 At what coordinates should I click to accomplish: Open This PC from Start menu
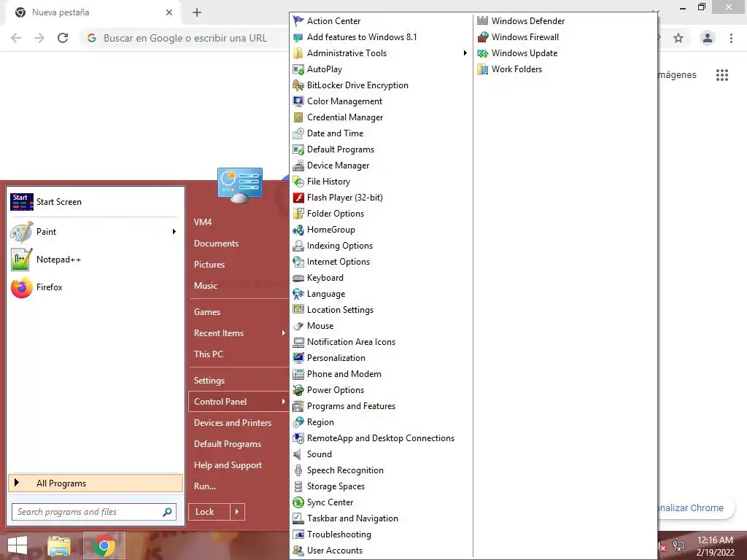click(x=208, y=354)
